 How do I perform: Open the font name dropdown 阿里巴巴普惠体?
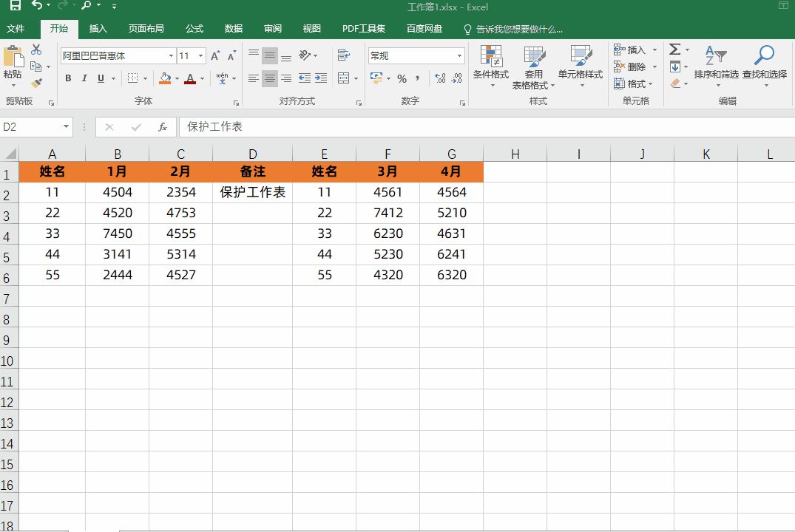(171, 56)
